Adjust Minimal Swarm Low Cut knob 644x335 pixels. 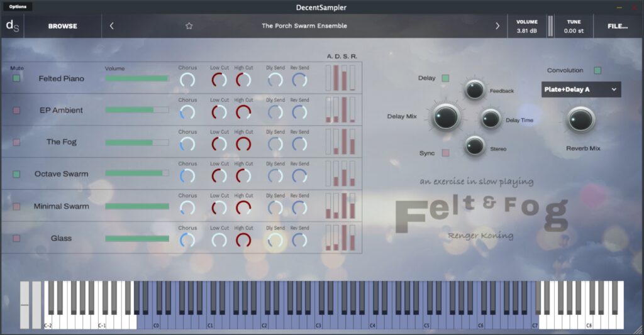coord(219,208)
